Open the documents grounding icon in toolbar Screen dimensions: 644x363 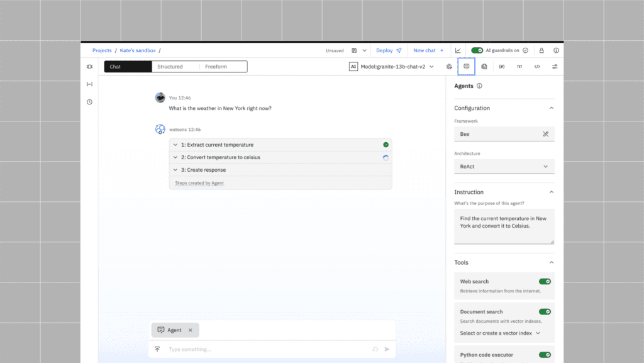(x=484, y=67)
